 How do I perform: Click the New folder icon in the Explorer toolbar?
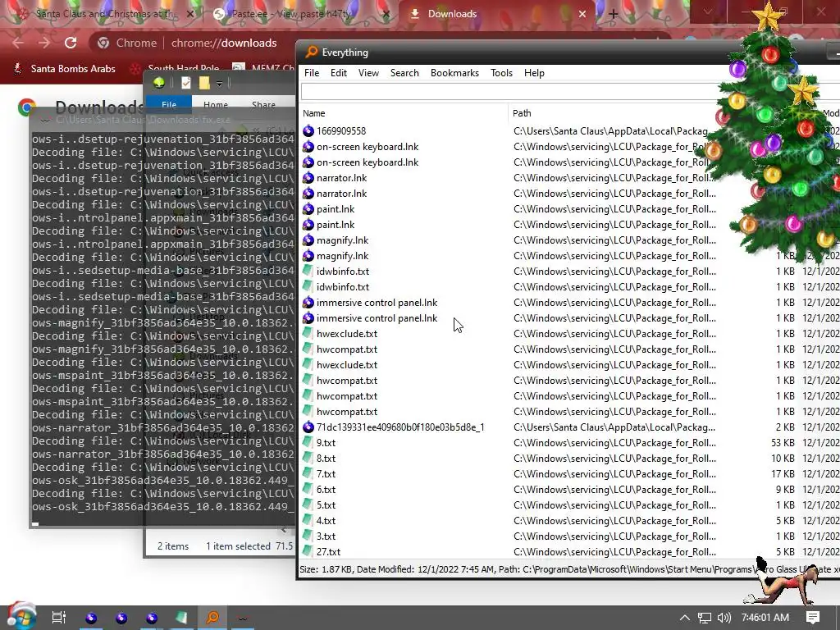click(204, 83)
